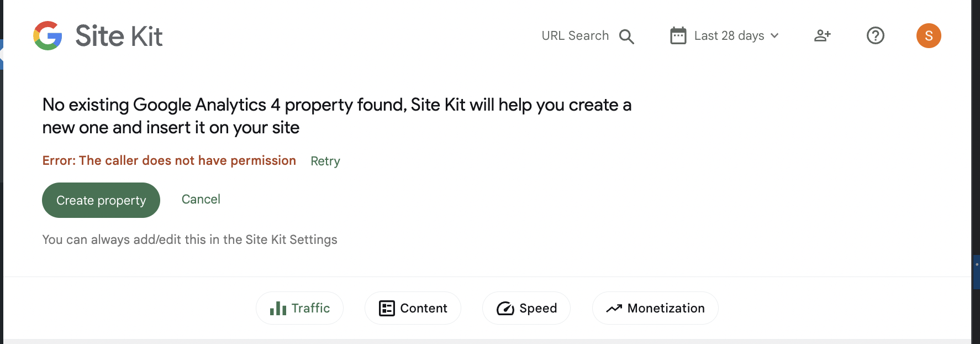Switch to the Speed tab
980x344 pixels.
tap(526, 308)
